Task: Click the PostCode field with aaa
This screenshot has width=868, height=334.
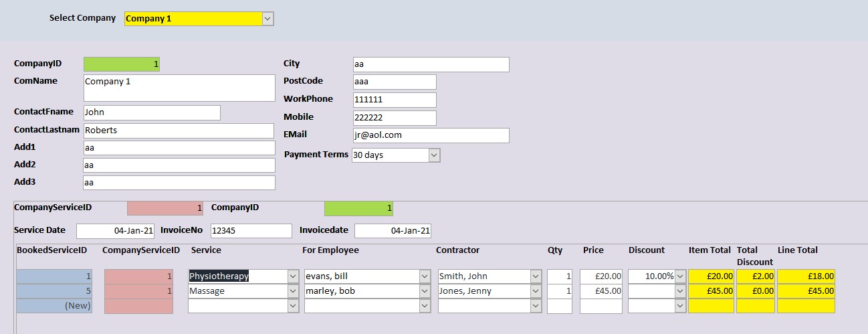Action: point(395,82)
